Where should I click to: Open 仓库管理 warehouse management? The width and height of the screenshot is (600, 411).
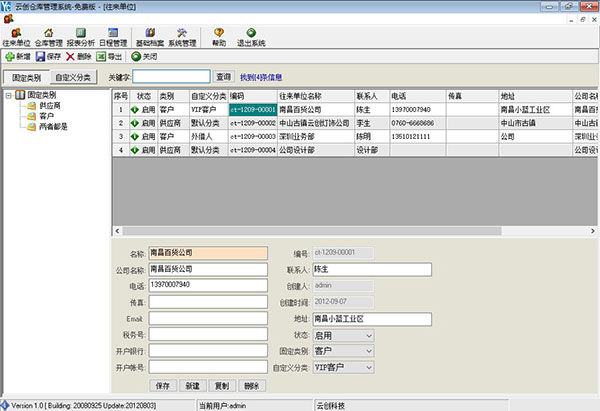point(49,37)
